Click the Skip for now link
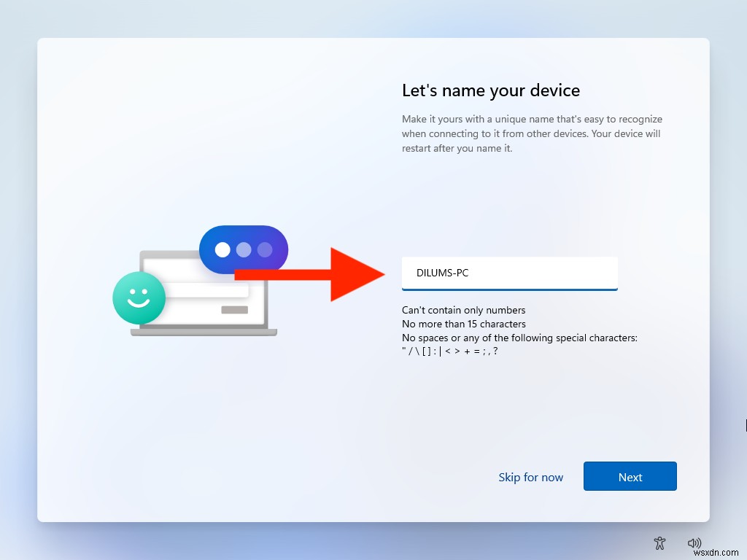The width and height of the screenshot is (747, 560). (x=530, y=477)
